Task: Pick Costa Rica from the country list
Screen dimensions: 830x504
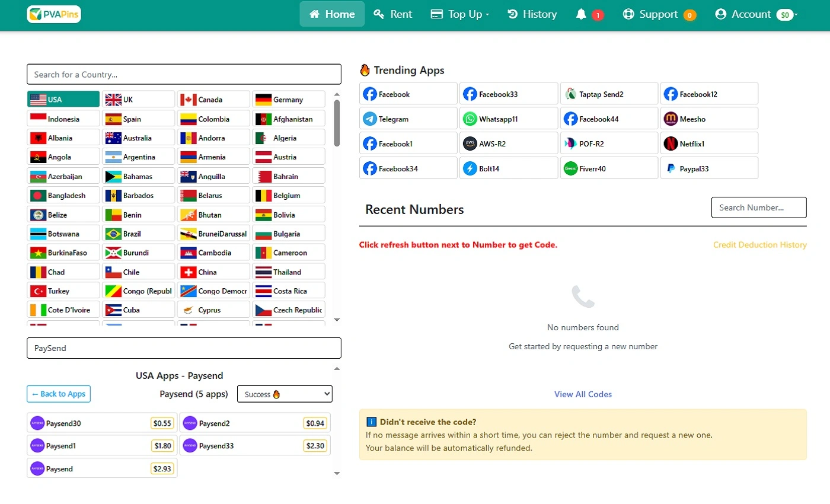Action: tap(289, 291)
